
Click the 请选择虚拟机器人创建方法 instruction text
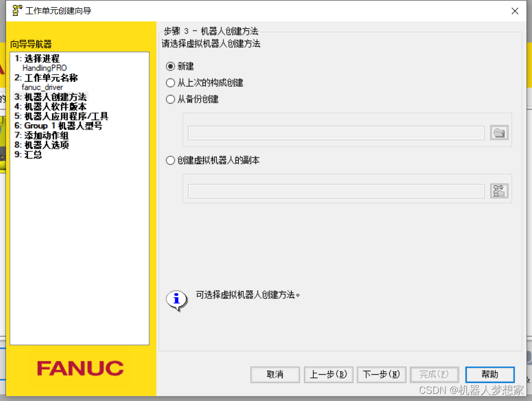[211, 44]
